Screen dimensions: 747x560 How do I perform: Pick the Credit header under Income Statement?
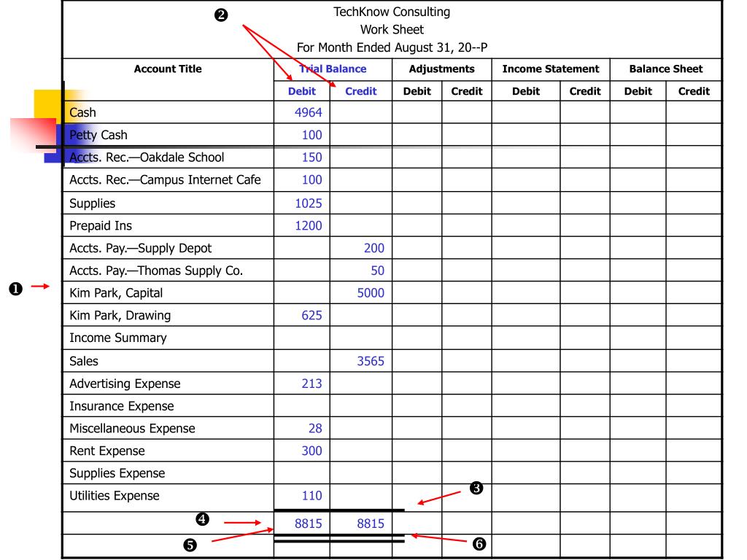coord(585,91)
